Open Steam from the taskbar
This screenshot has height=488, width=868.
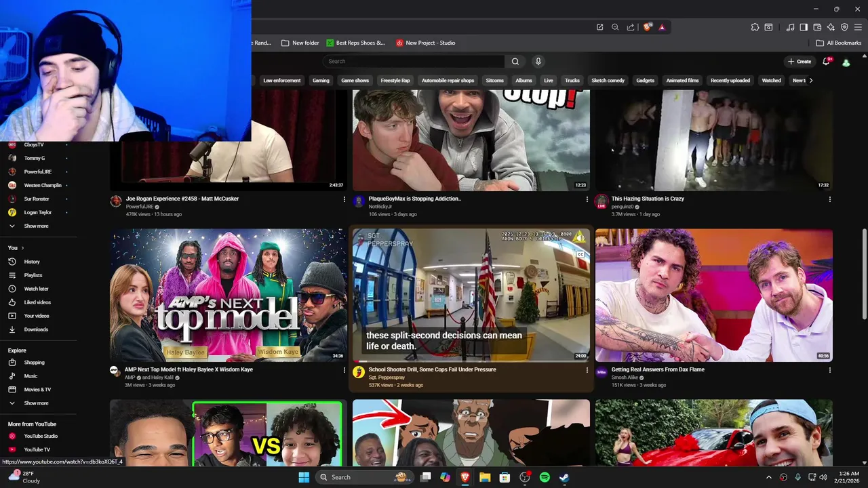(x=564, y=477)
